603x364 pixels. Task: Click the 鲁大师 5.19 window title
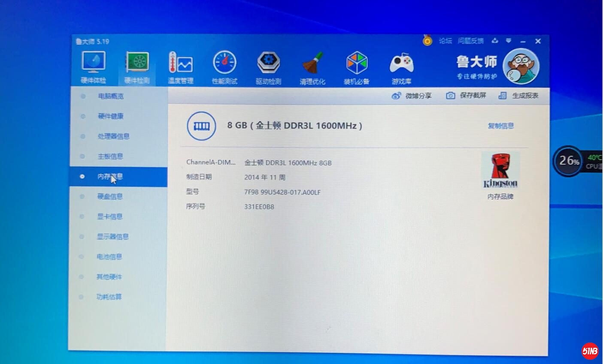click(x=92, y=42)
